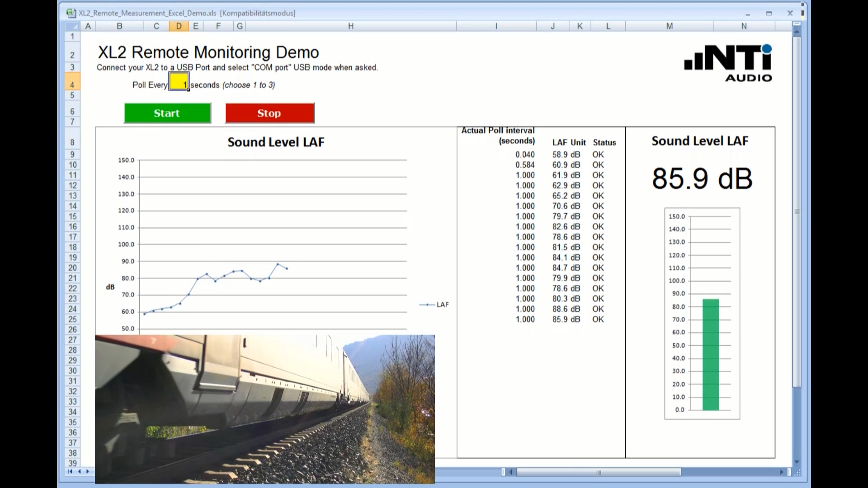Select column D header
This screenshot has width=868, height=488.
click(179, 26)
